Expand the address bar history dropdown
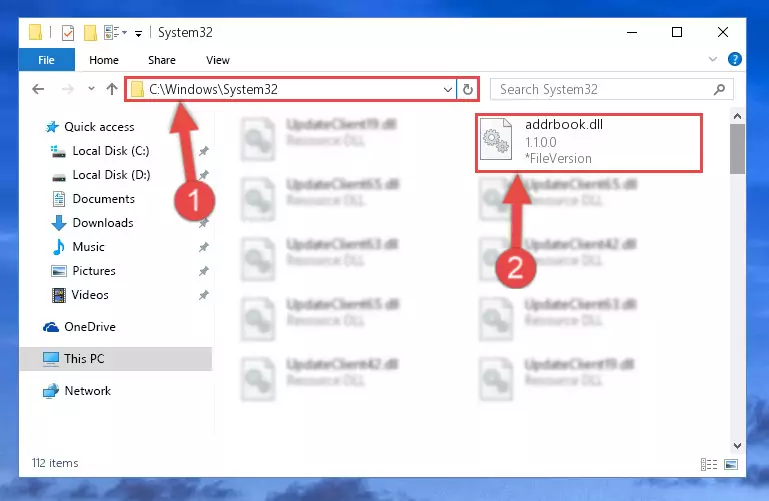Image resolution: width=769 pixels, height=501 pixels. coord(447,90)
